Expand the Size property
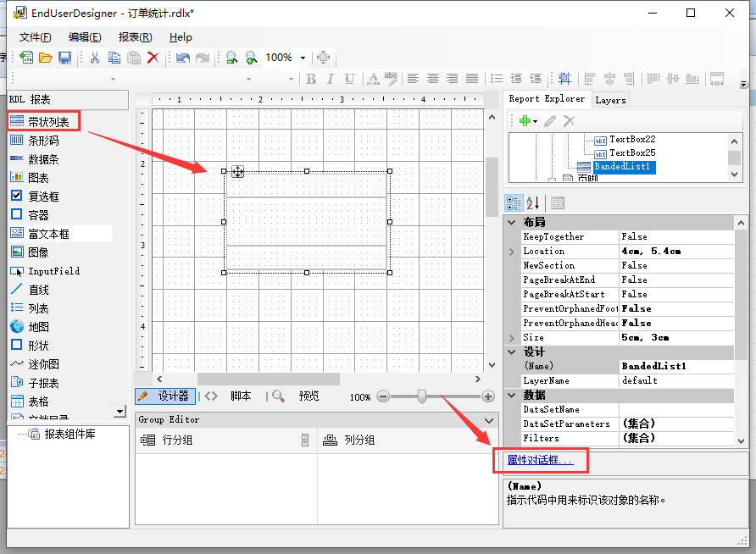 coord(512,338)
